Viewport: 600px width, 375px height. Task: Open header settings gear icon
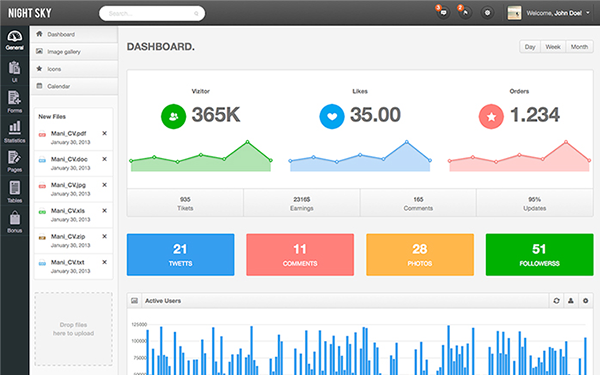click(487, 13)
